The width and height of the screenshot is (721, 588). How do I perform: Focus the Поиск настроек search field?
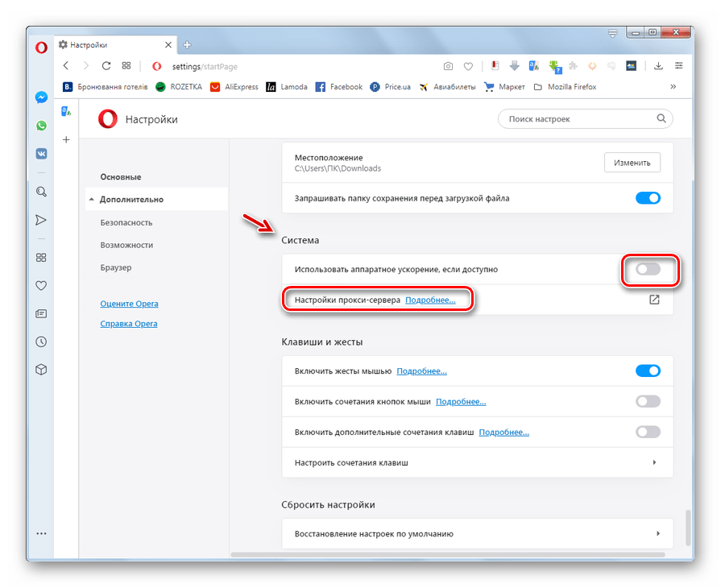(x=586, y=118)
